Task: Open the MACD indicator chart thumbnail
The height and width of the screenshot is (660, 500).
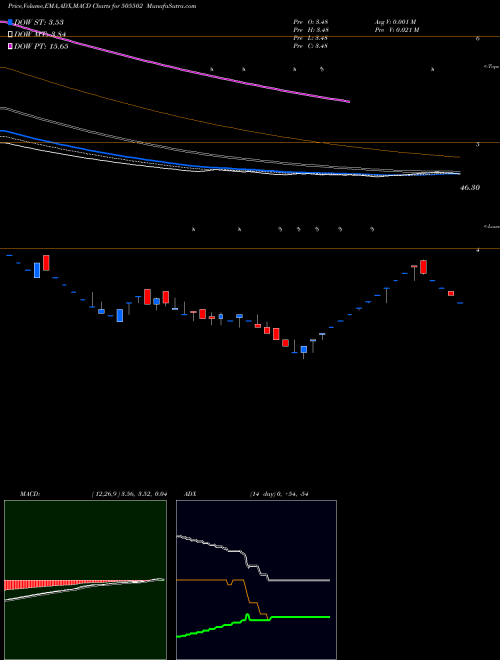Action: 85,580
